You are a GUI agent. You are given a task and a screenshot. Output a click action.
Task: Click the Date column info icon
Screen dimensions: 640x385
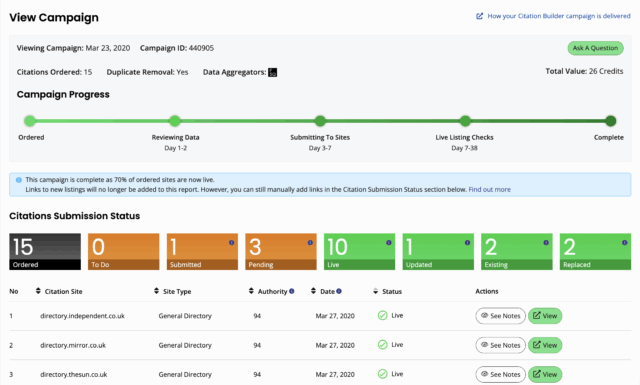[339, 291]
